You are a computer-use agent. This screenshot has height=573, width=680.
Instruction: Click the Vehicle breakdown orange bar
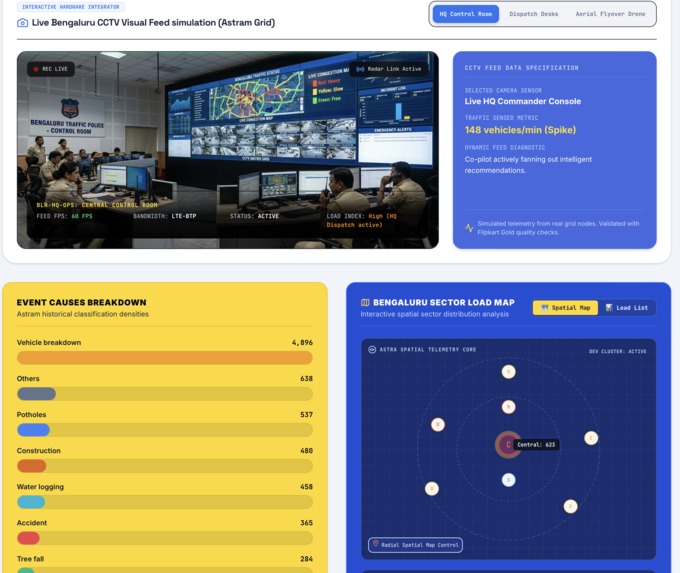pyautogui.click(x=165, y=358)
